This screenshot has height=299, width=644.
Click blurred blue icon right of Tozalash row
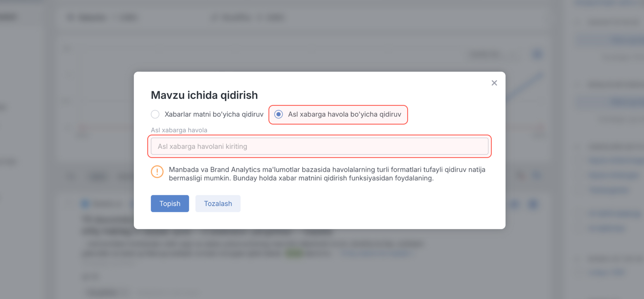(x=533, y=204)
